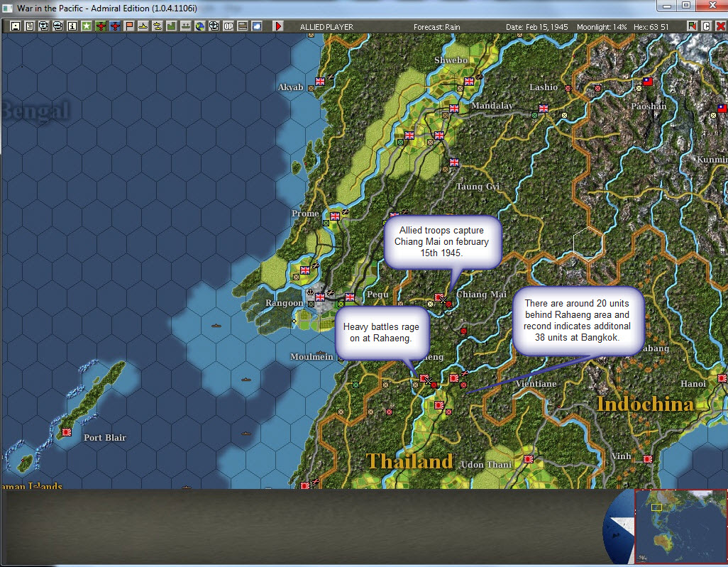Click the crosshair target toolbar icon
This screenshot has height=567, width=728.
click(x=214, y=26)
